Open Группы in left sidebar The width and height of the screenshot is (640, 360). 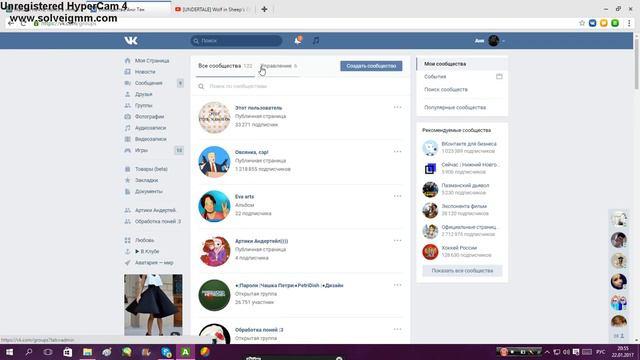(x=144, y=105)
